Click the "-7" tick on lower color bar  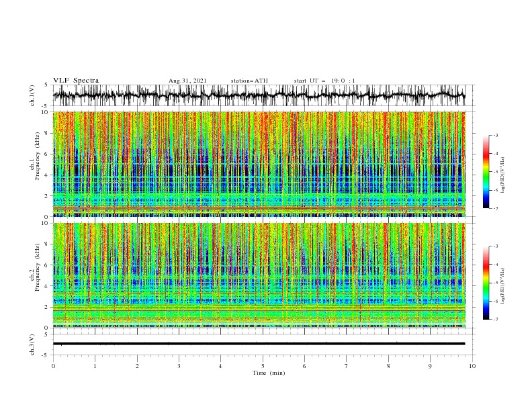point(496,320)
